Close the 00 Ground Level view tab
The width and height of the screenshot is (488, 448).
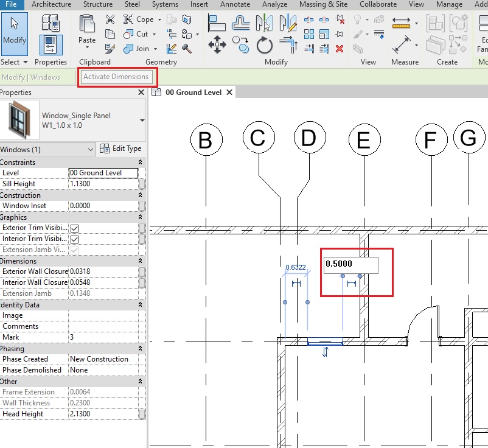point(229,93)
